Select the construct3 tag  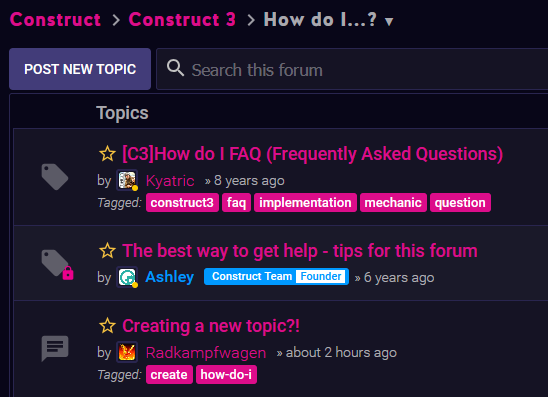[182, 203]
